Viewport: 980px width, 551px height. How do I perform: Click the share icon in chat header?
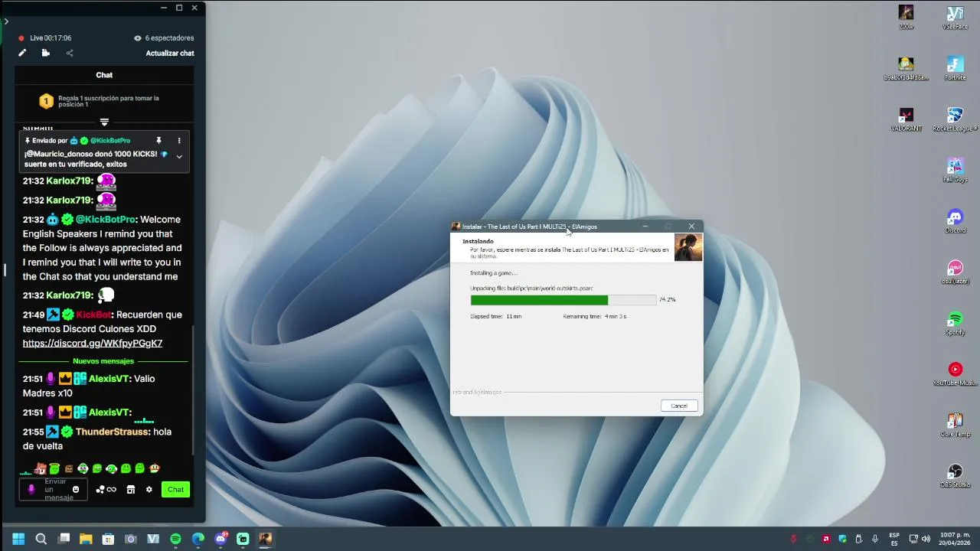pos(70,53)
